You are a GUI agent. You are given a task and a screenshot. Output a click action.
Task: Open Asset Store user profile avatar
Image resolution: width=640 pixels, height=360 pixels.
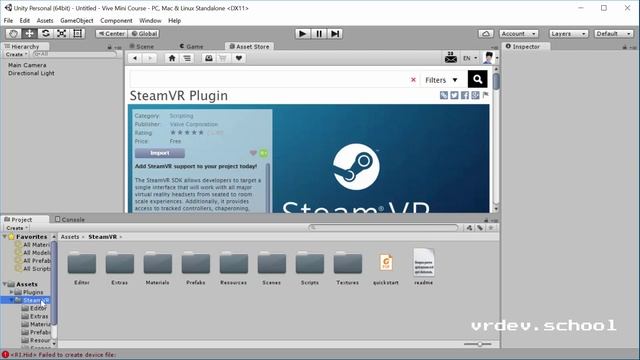[x=488, y=58]
